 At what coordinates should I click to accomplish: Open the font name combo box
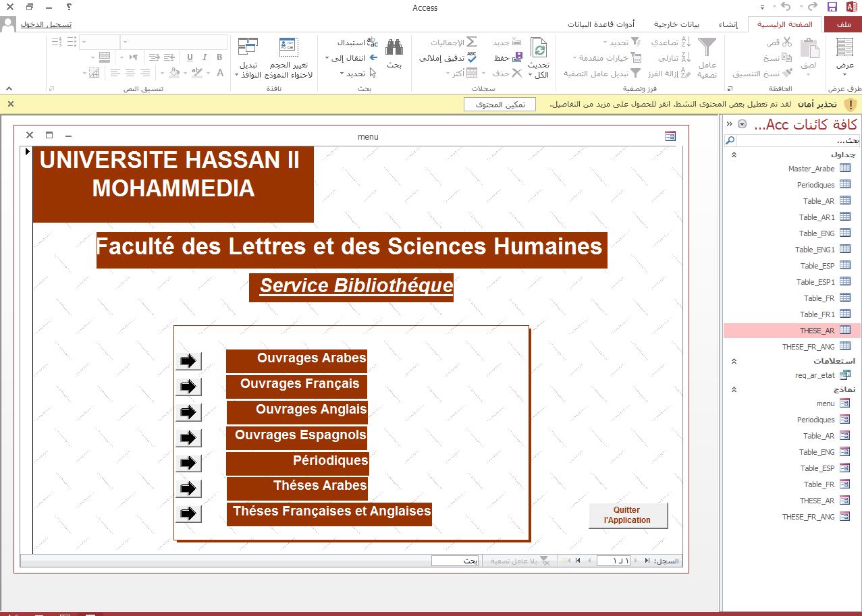coord(172,42)
